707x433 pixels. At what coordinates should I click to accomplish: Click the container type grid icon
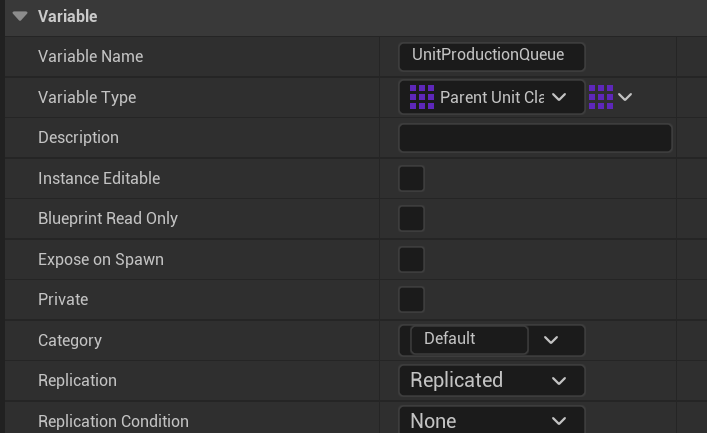pyautogui.click(x=600, y=97)
